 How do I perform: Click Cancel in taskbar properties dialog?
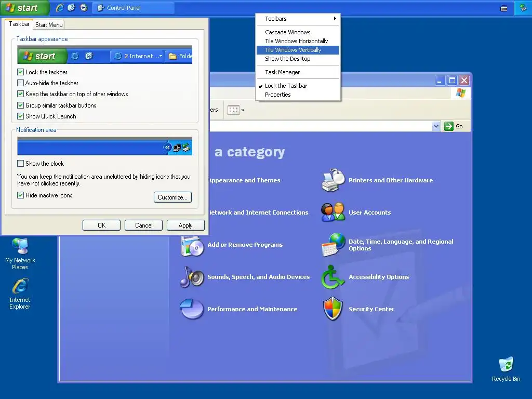143,225
